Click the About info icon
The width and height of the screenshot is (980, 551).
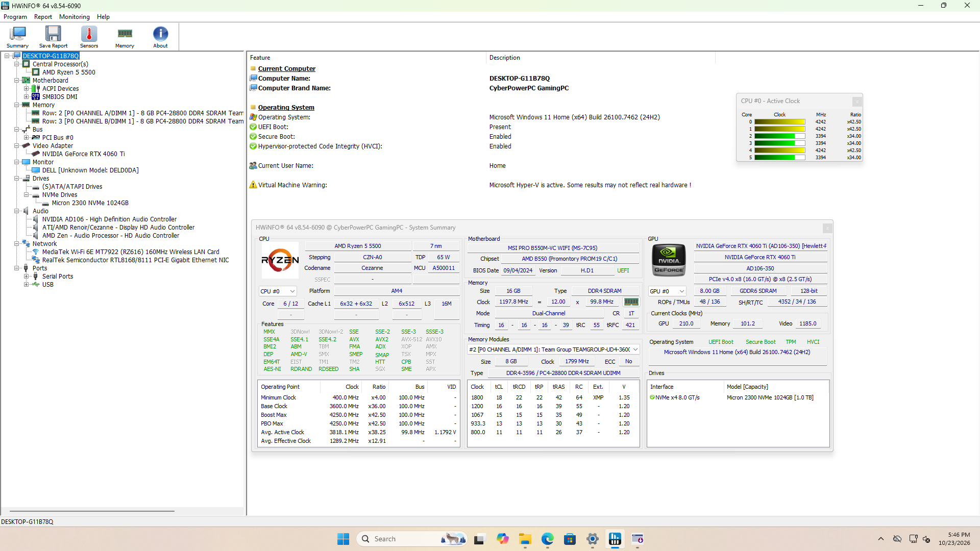point(160,37)
